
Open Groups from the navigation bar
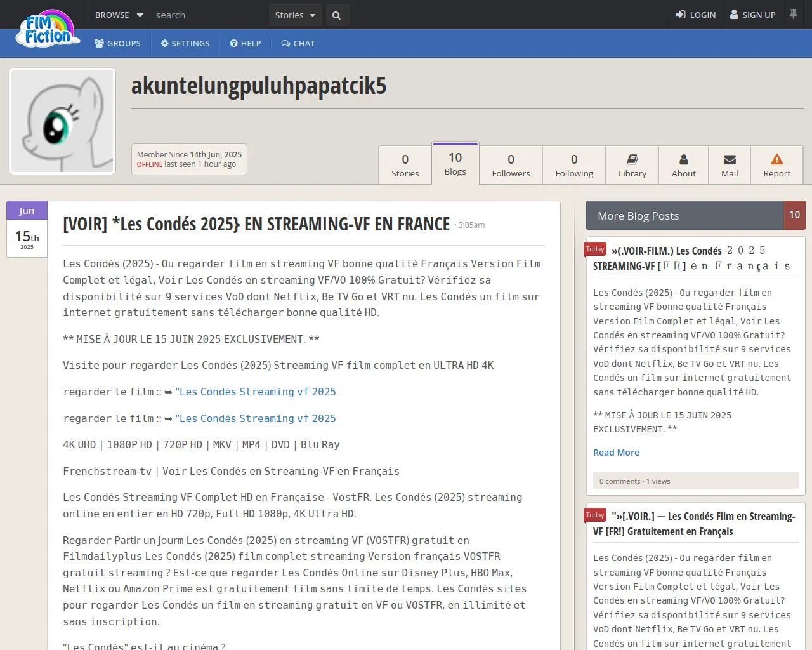[x=117, y=43]
